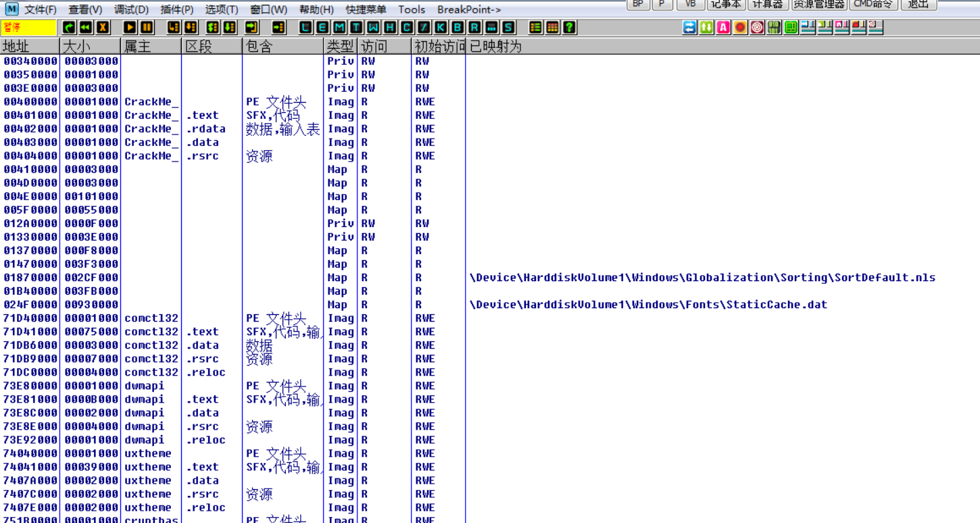The image size is (980, 523).
Task: Pause program execution icon
Action: coord(147,28)
